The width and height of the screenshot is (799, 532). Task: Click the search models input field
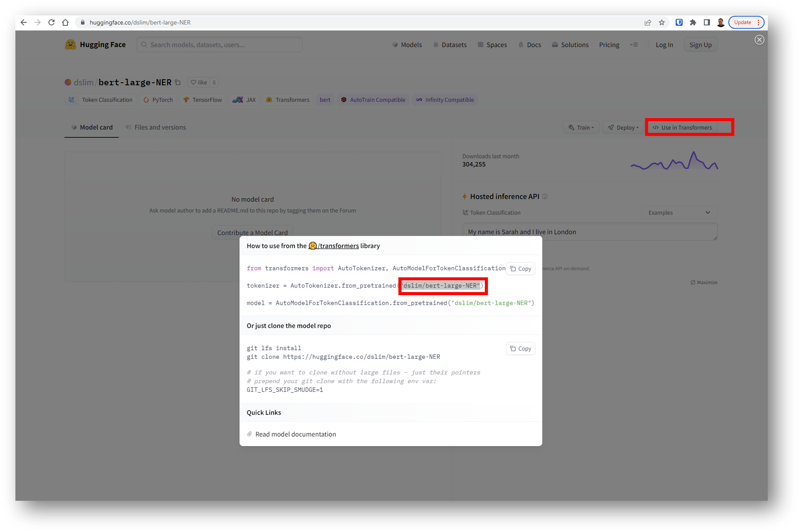(x=220, y=45)
